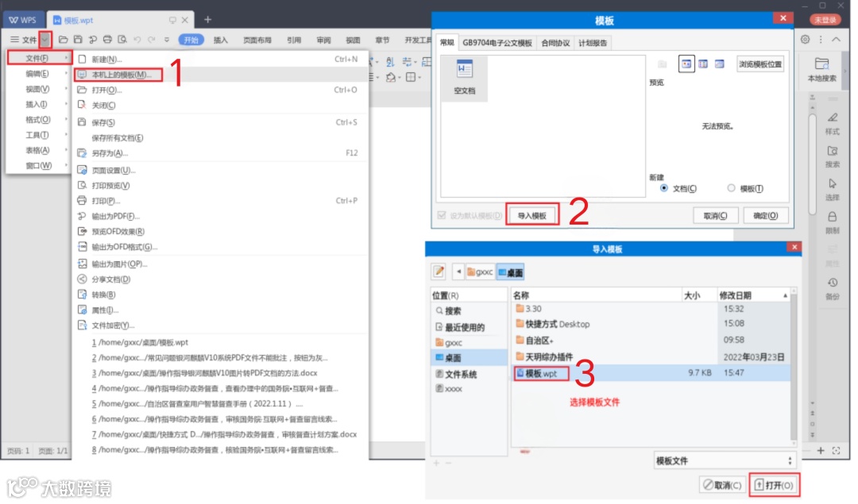The image size is (858, 504).
Task: Select the 天玥综办插件 folder
Action: (x=651, y=356)
